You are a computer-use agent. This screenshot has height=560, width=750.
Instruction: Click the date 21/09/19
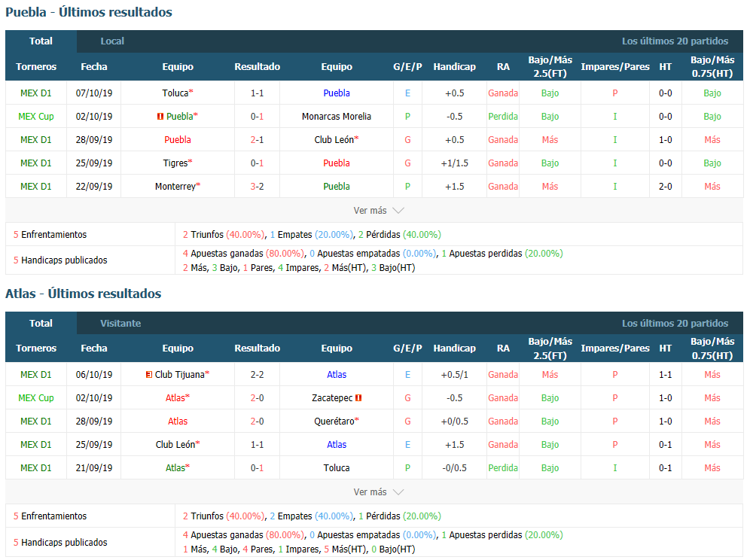(93, 468)
